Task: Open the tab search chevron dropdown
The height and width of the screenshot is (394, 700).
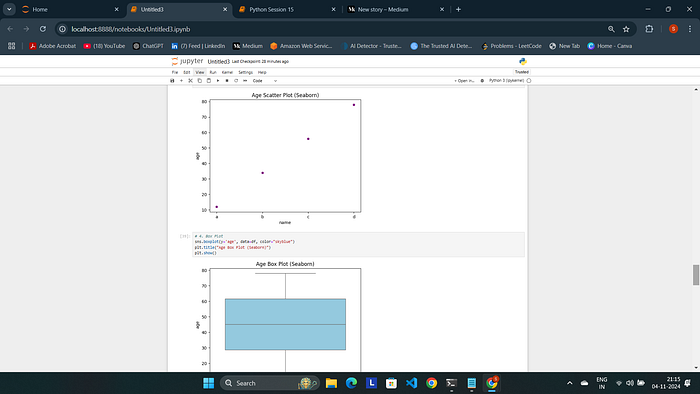Action: point(9,9)
